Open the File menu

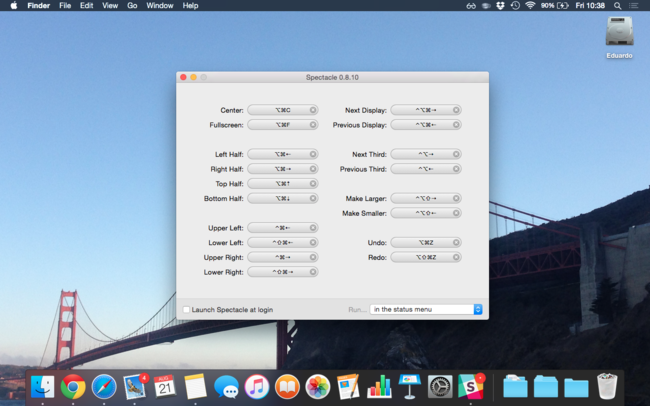pyautogui.click(x=65, y=5)
